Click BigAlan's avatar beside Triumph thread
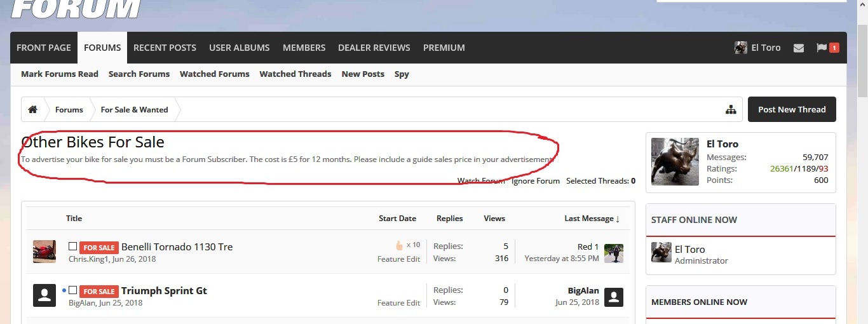This screenshot has height=324, width=868. pyautogui.click(x=44, y=295)
